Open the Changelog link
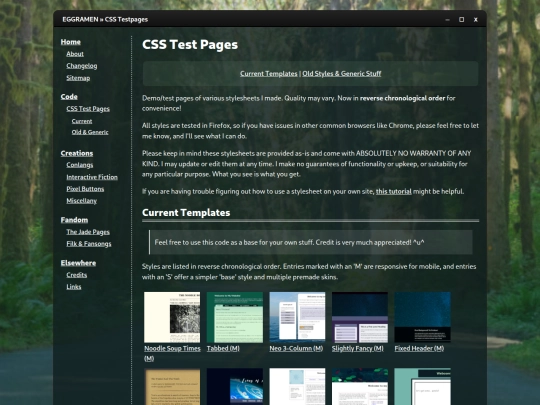 point(82,66)
